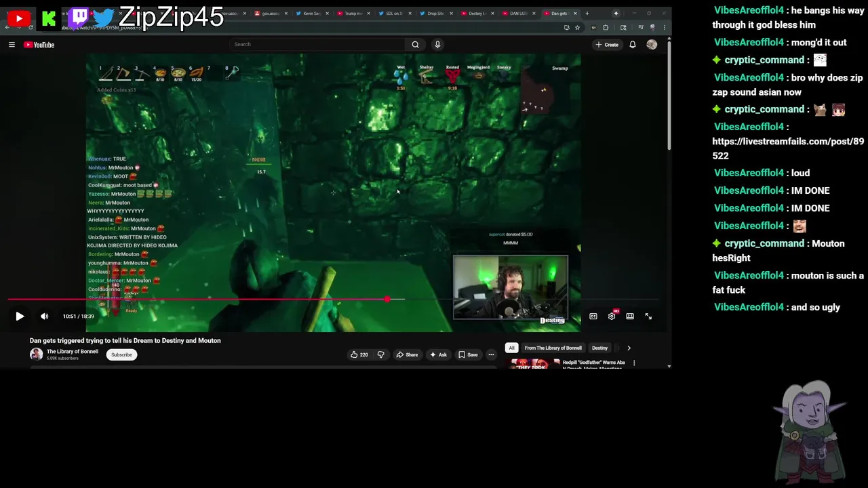Mute the video volume speaker icon
Screen dimensions: 868x488
pos(44,317)
